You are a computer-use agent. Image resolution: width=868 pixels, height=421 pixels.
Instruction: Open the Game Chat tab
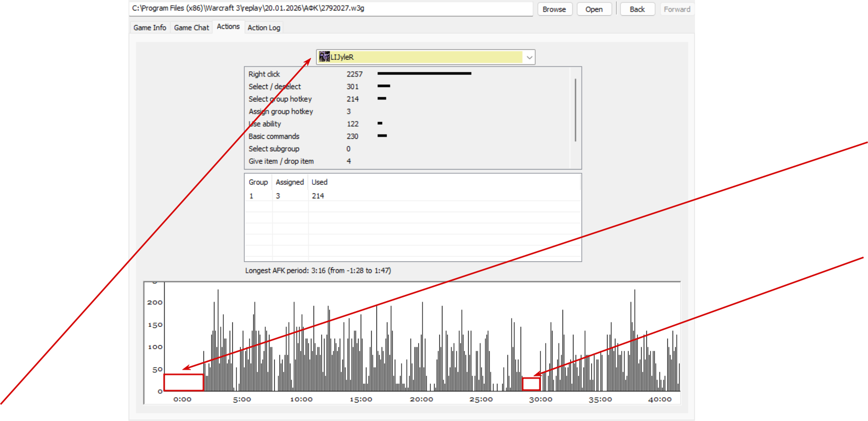(191, 27)
